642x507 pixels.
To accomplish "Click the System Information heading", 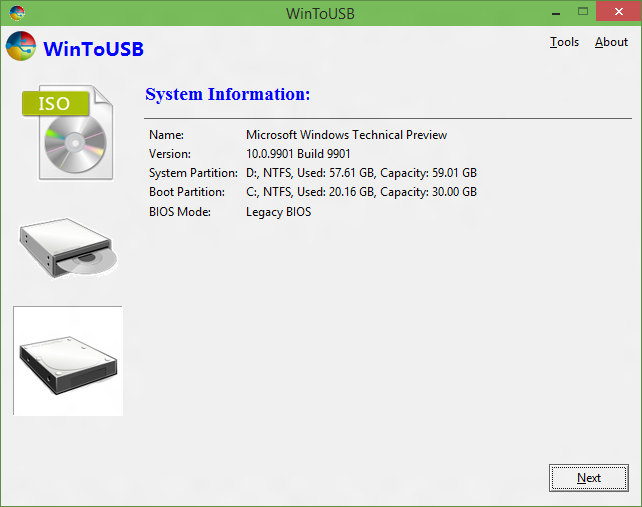I will (x=228, y=94).
